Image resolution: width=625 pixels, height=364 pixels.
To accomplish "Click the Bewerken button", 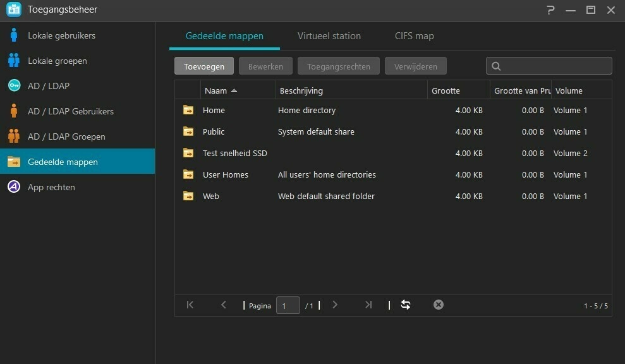I will (x=265, y=66).
